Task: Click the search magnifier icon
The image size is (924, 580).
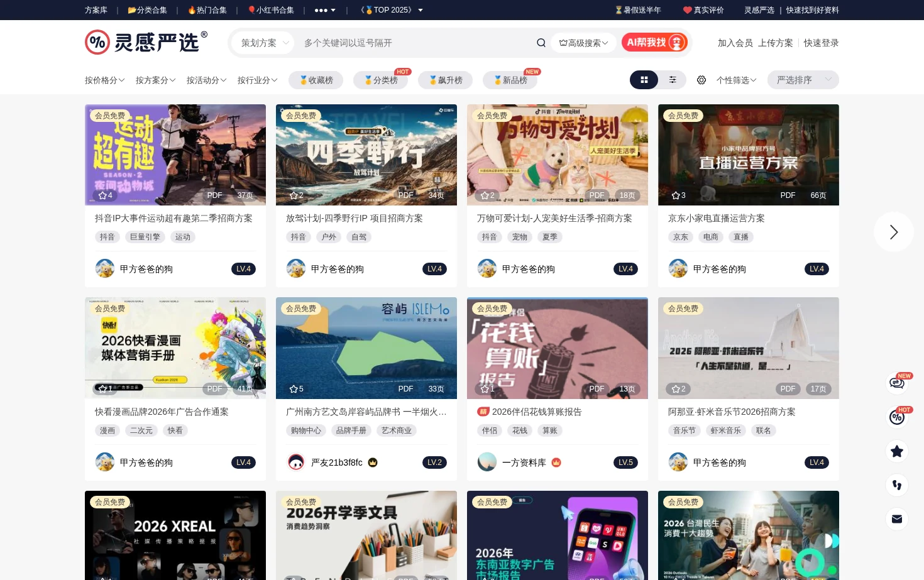Action: [541, 43]
